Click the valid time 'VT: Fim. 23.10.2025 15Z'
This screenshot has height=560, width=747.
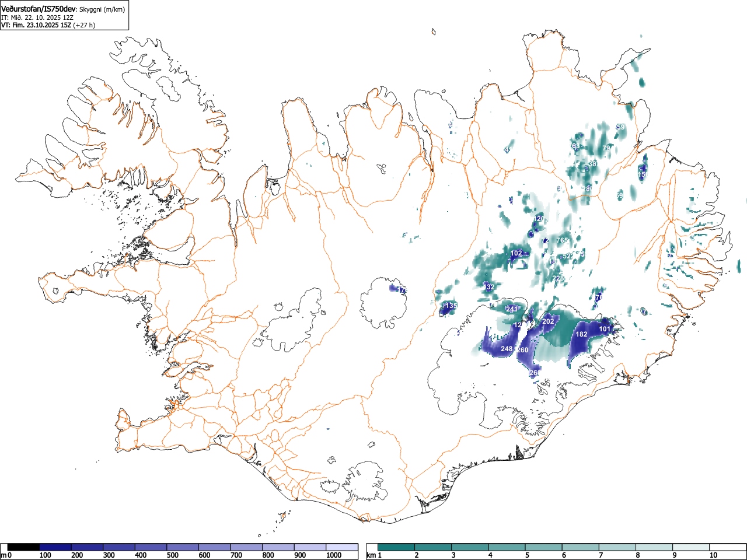tap(36, 25)
